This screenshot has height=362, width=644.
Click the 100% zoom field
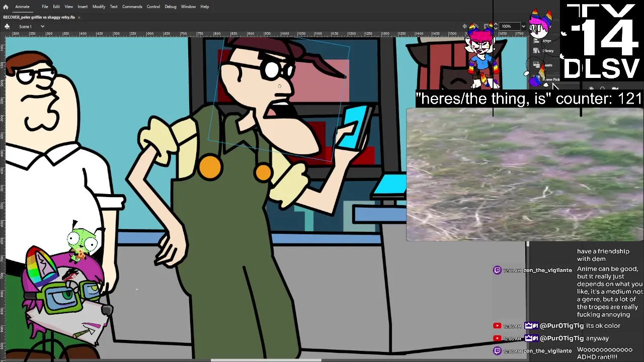(x=509, y=26)
